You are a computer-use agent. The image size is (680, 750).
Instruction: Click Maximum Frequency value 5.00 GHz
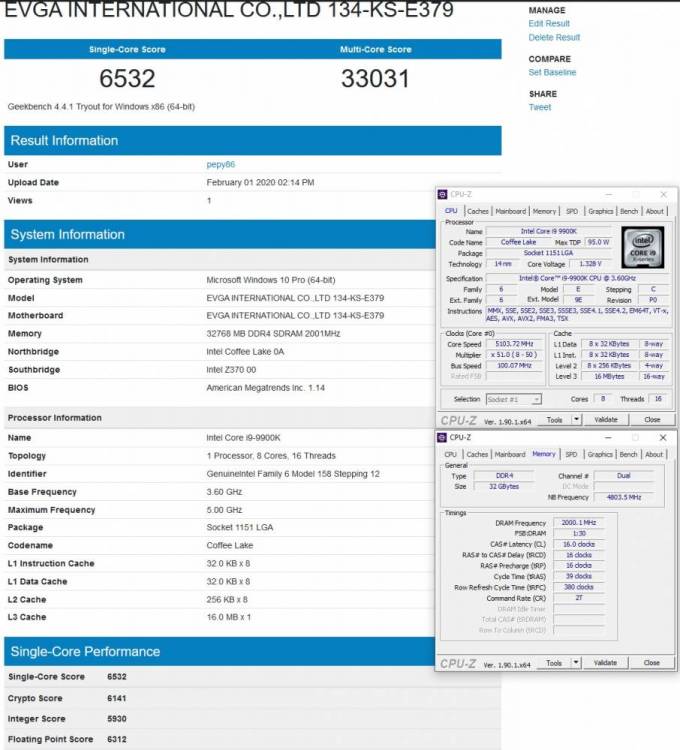[x=224, y=510]
